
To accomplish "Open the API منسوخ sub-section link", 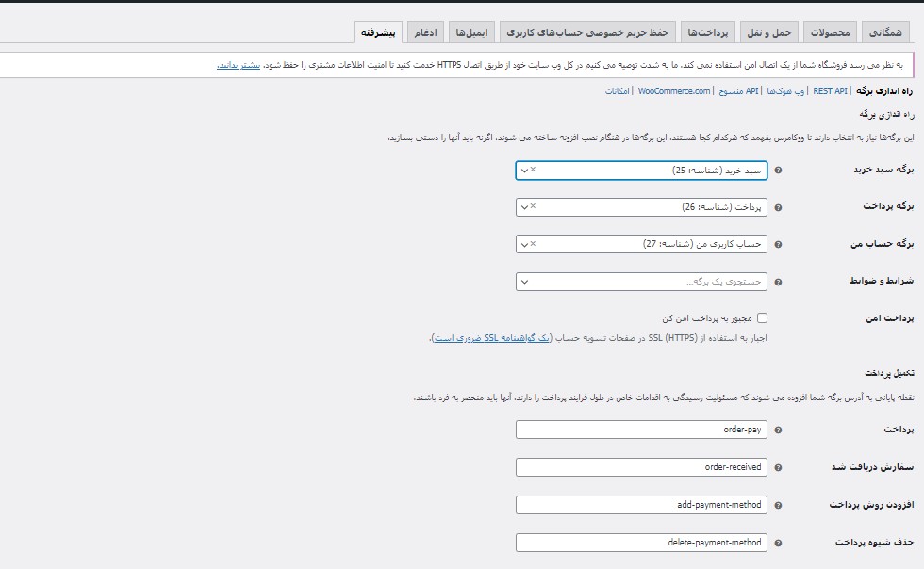I will click(738, 91).
